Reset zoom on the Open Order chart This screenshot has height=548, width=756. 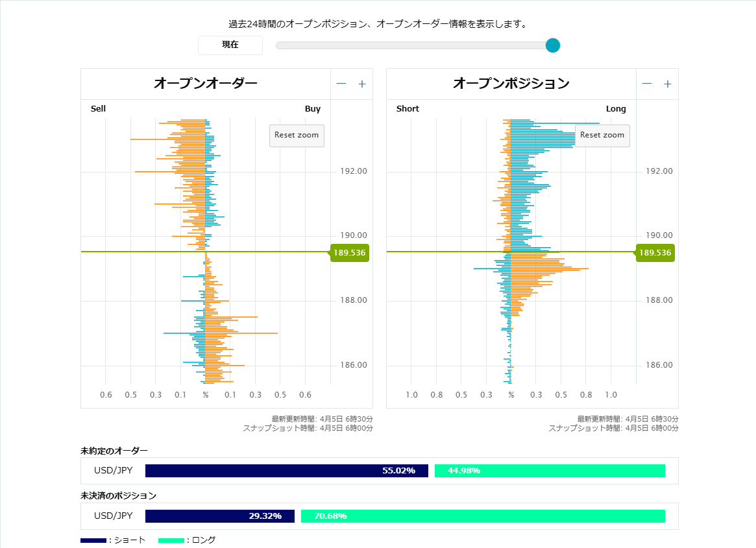[297, 136]
